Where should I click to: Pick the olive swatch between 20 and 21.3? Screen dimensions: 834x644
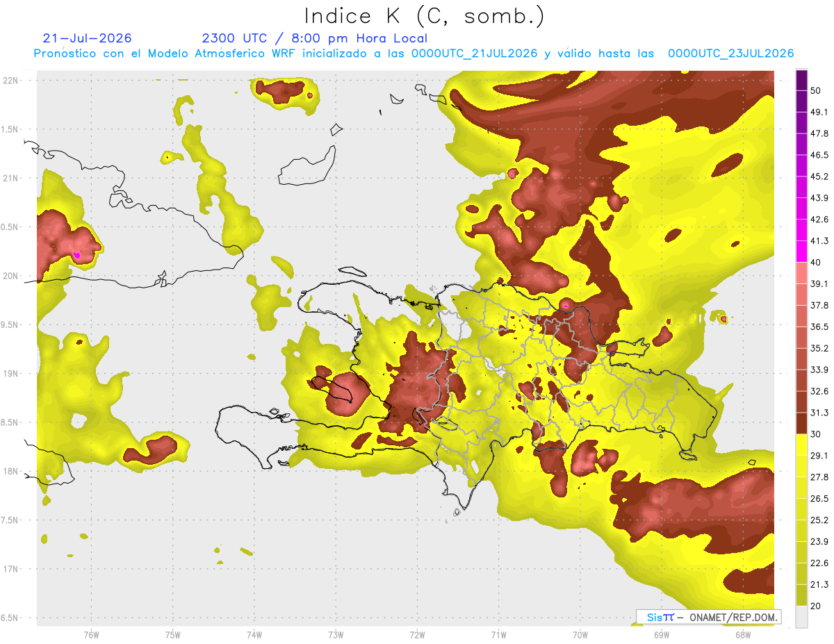click(x=801, y=595)
